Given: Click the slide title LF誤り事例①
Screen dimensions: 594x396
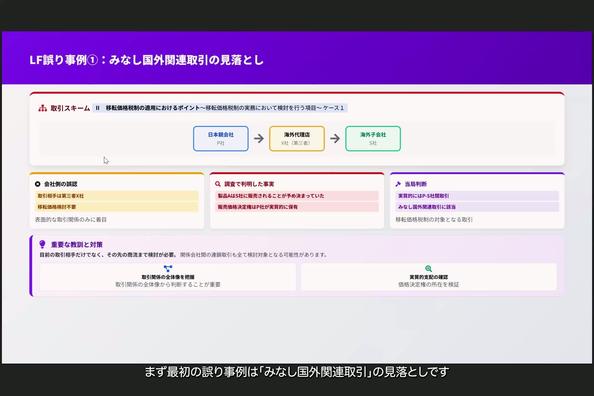Looking at the screenshot, I should pyautogui.click(x=146, y=60).
